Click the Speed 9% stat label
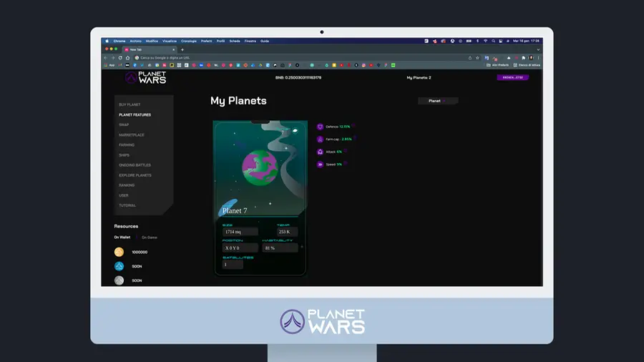This screenshot has height=362, width=644. coord(333,165)
